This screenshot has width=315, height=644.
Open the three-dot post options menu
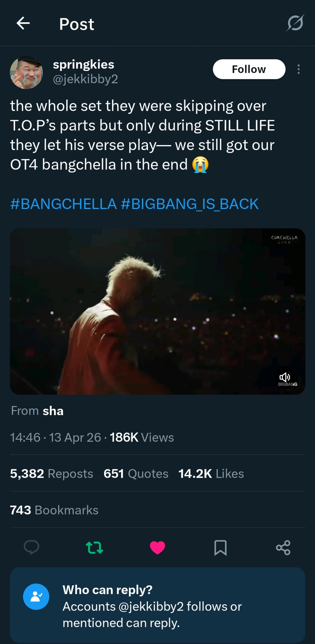click(298, 69)
